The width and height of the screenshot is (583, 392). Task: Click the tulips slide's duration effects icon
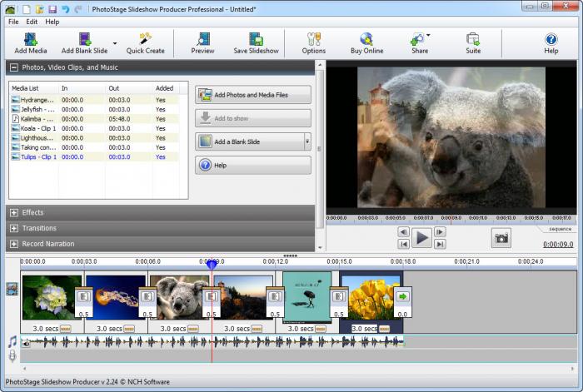tap(385, 329)
